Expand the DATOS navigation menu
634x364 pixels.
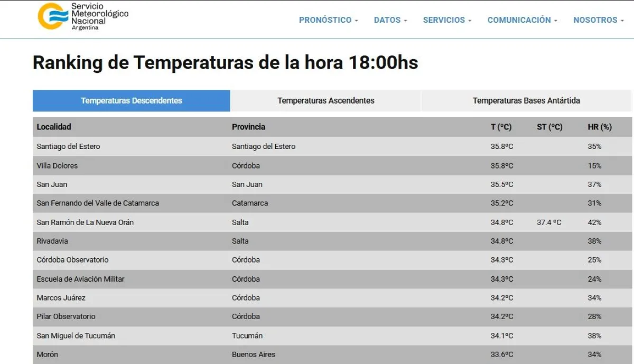click(x=390, y=20)
